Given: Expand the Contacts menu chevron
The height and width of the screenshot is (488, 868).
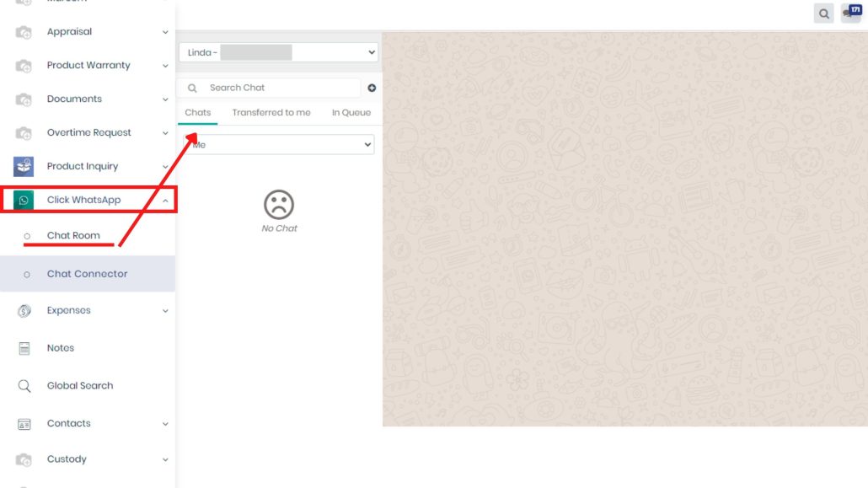Looking at the screenshot, I should [165, 424].
